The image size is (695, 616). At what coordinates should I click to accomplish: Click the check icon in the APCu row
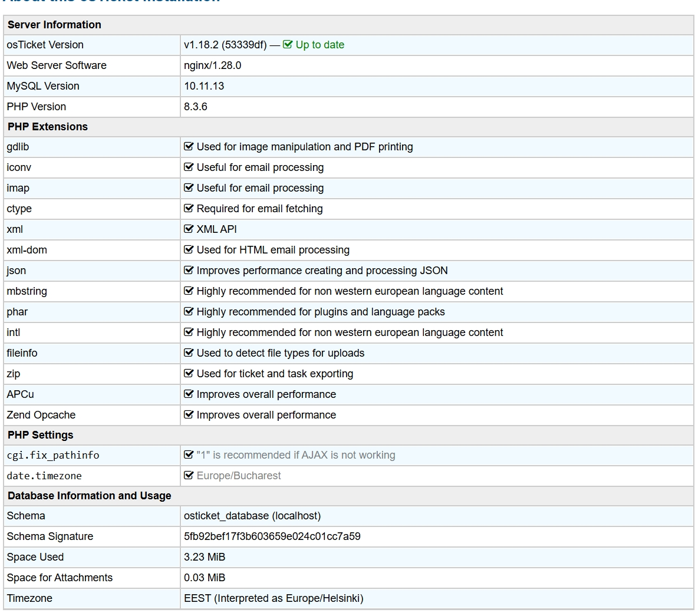pyautogui.click(x=189, y=394)
